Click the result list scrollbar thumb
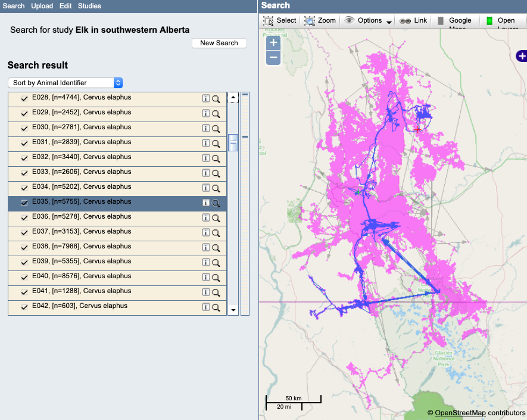This screenshot has height=420, width=527. (x=233, y=142)
